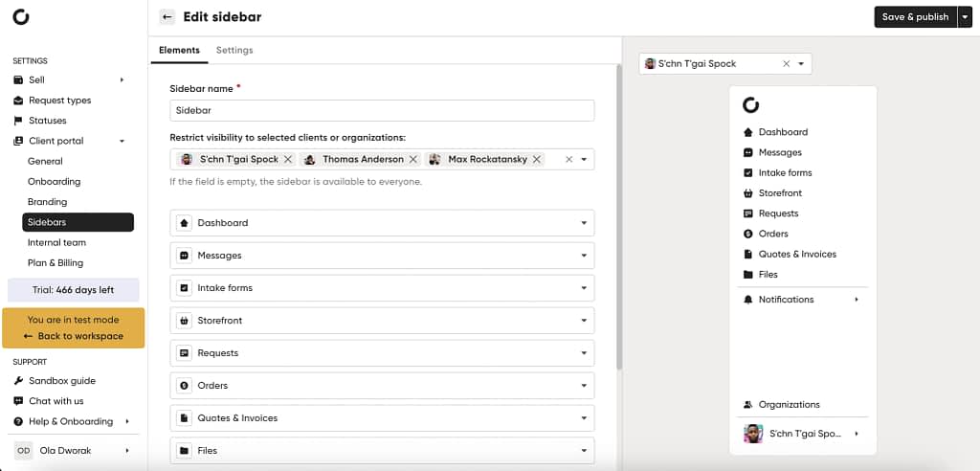Select the Elements tab
980x471 pixels.
click(x=179, y=50)
